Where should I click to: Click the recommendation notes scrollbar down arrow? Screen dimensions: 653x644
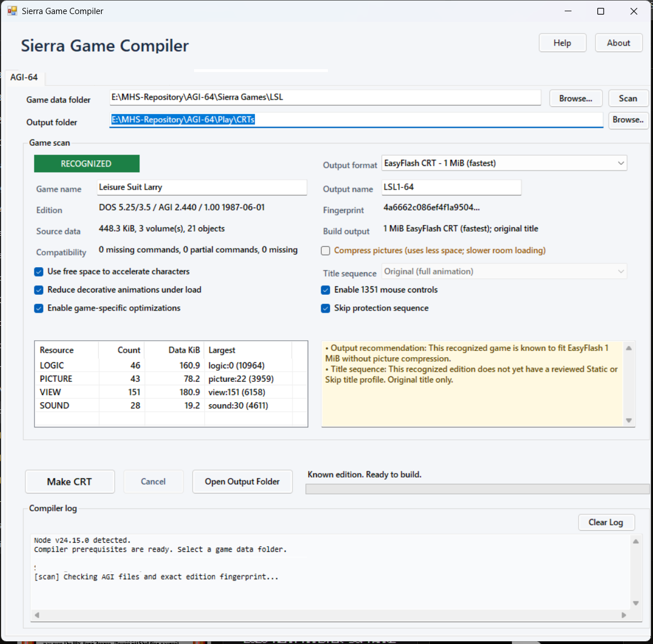629,421
